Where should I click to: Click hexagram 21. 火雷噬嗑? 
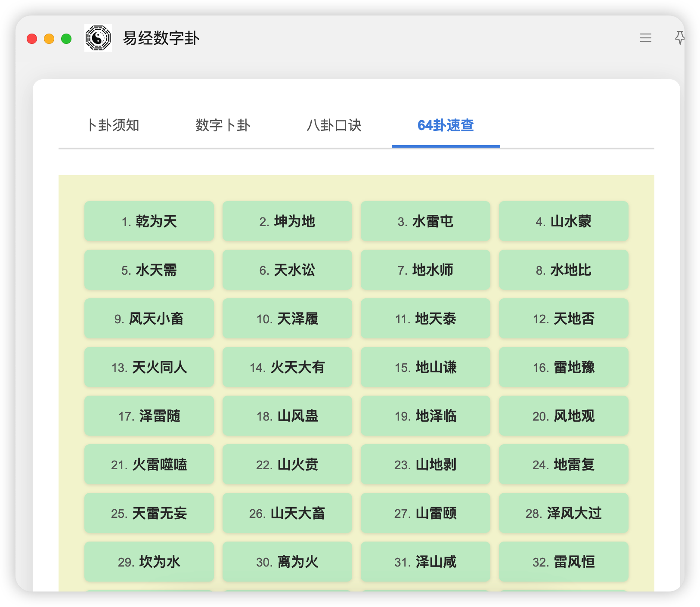coord(149,465)
